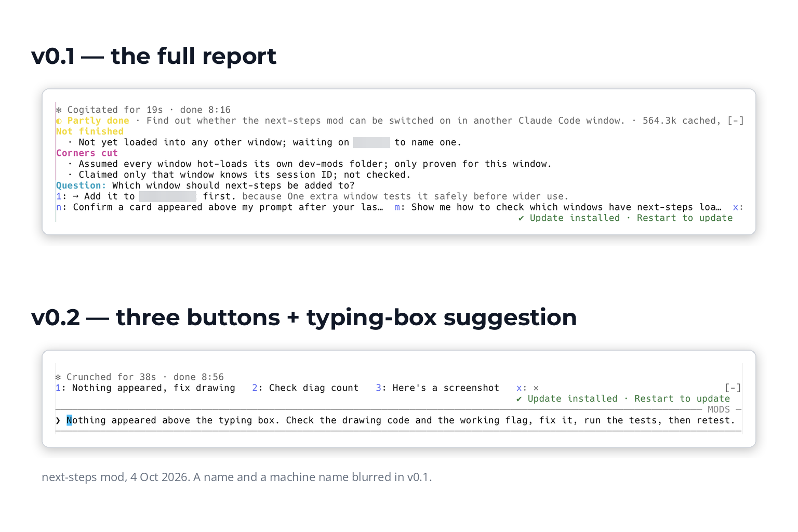This screenshot has width=798, height=532.
Task: Select option n: Confirm a card appeared
Action: pos(220,207)
